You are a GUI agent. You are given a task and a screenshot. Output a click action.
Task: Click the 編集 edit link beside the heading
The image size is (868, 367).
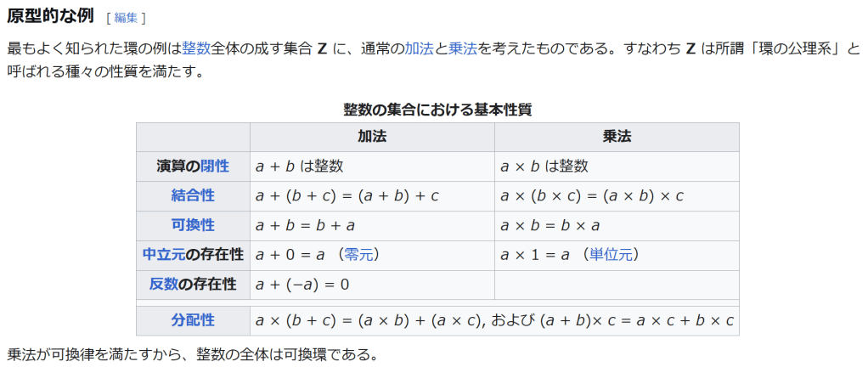(125, 18)
